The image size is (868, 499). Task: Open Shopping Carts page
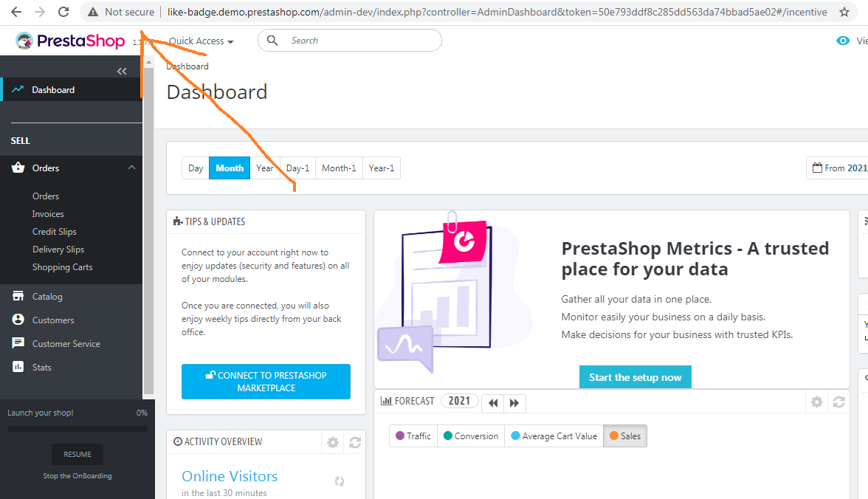coord(62,267)
